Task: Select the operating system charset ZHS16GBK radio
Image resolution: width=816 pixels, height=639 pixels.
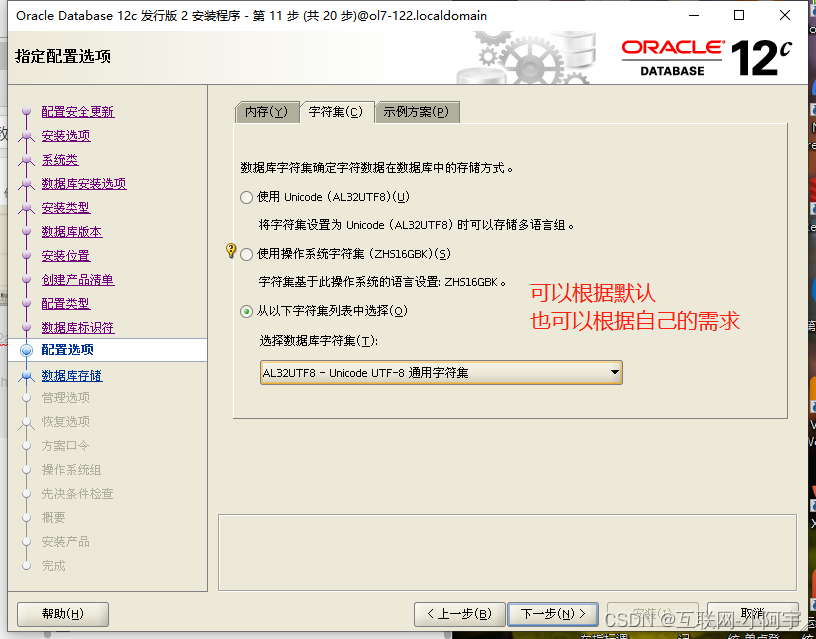Action: coord(247,254)
